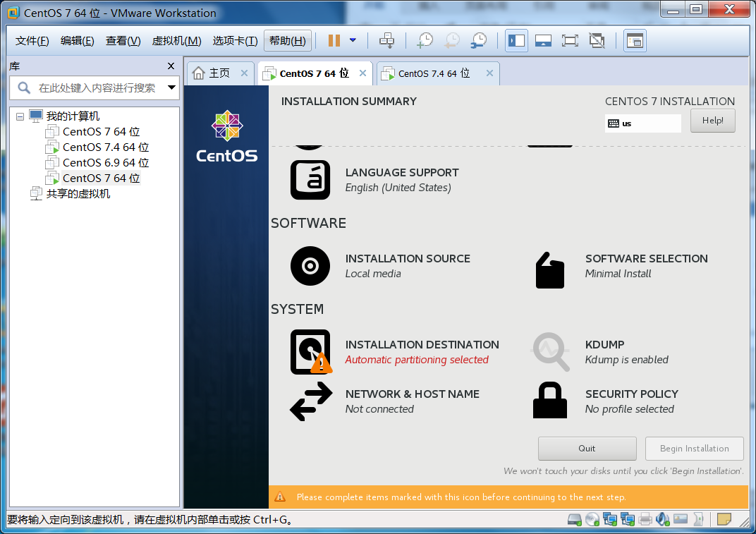Select the powered-off CentOS 7 64 位 library entry
The width and height of the screenshot is (756, 534).
coord(102,132)
